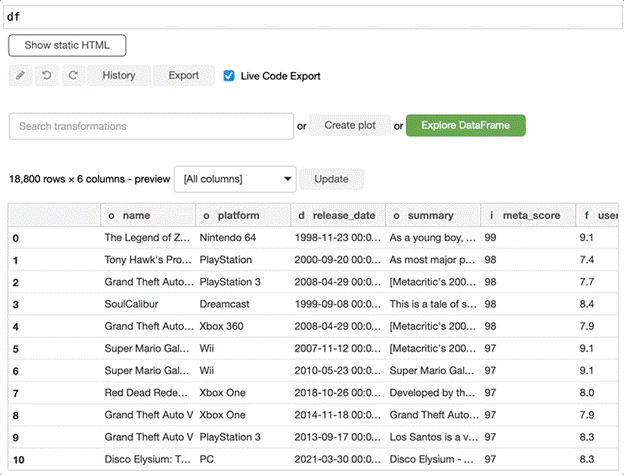Click the release_date column header
This screenshot has height=475, width=624.
[x=337, y=215]
